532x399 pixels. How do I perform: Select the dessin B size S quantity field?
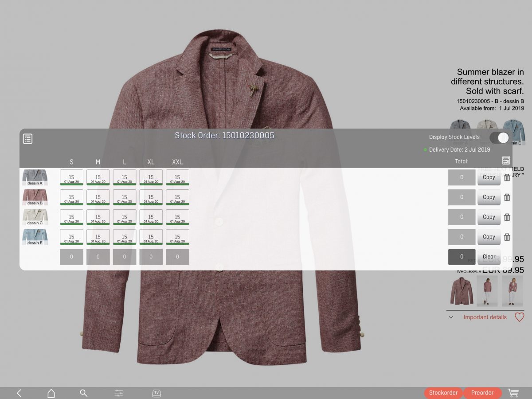[x=71, y=197]
